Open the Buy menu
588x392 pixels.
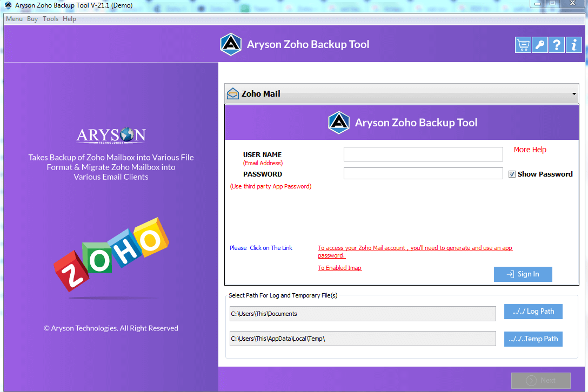[32, 19]
